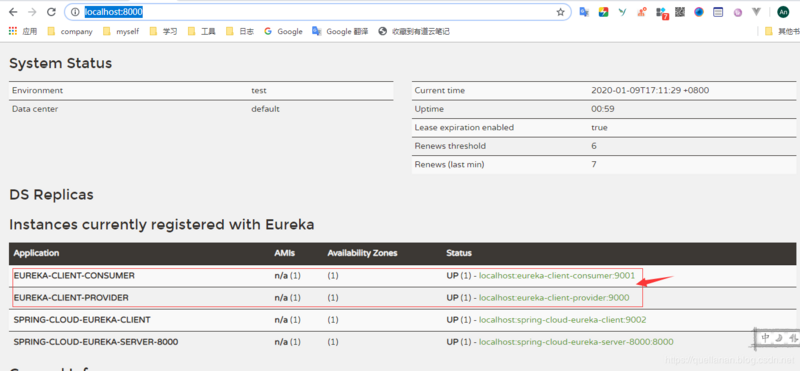Viewport: 800px width, 371px height.
Task: Click the round blue-orange extension icon
Action: pyautogui.click(x=698, y=12)
